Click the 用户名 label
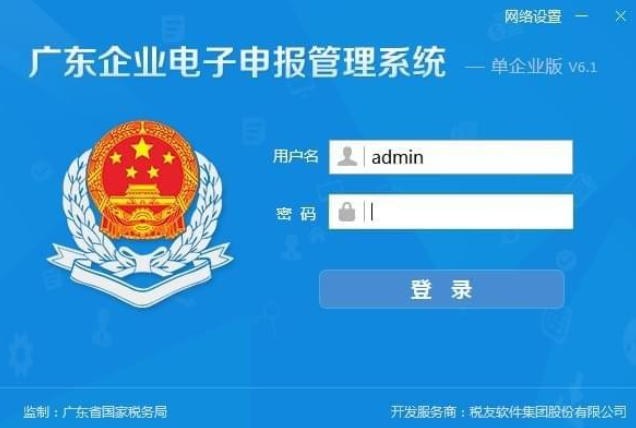The width and height of the screenshot is (636, 428). (x=296, y=156)
